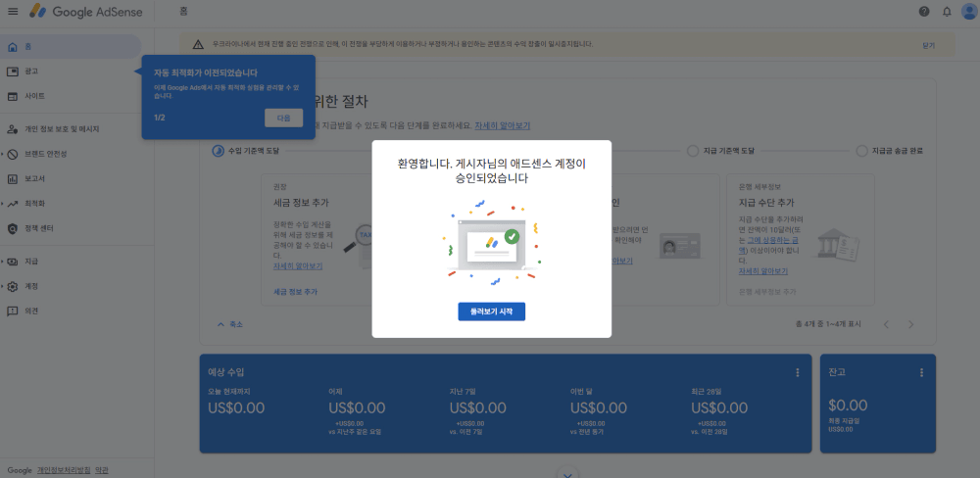
Task: Open the 보고서 sidebar menu item
Action: [x=71, y=179]
